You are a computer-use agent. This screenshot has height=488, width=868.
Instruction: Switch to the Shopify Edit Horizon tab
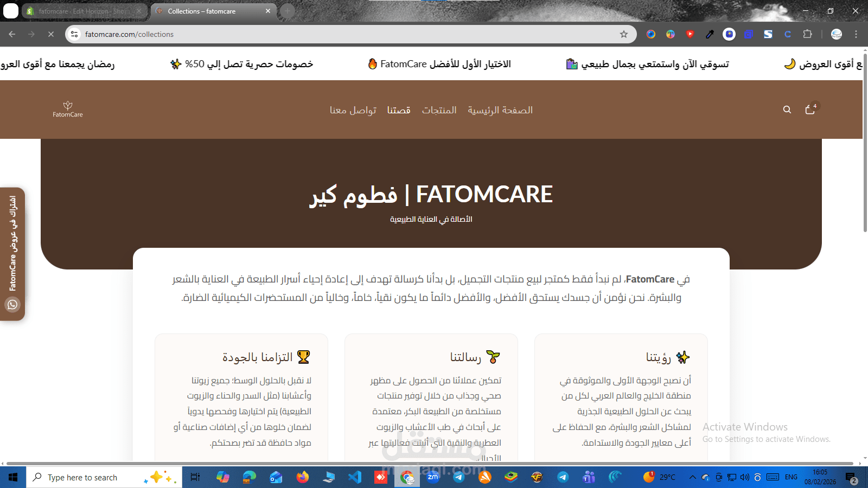(84, 11)
